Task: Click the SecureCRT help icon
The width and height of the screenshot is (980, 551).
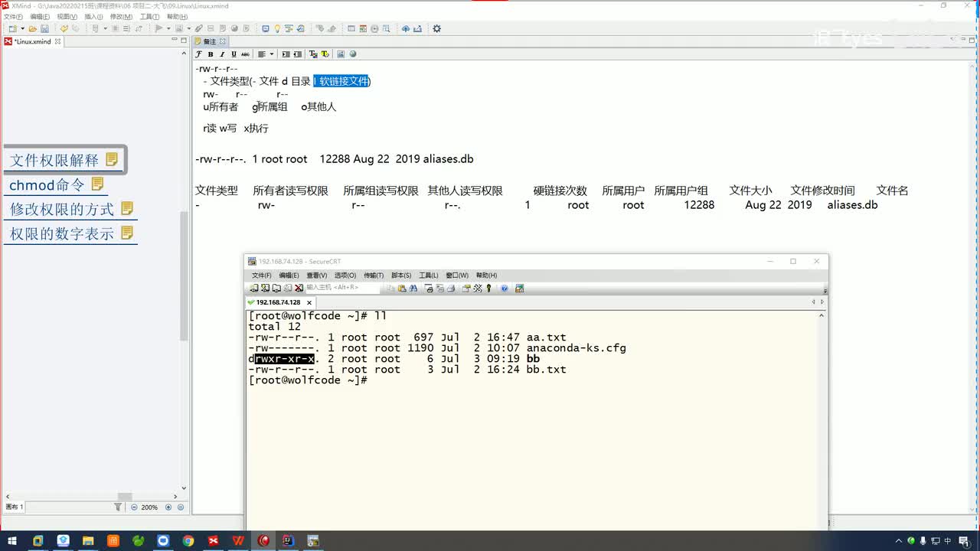Action: [505, 289]
